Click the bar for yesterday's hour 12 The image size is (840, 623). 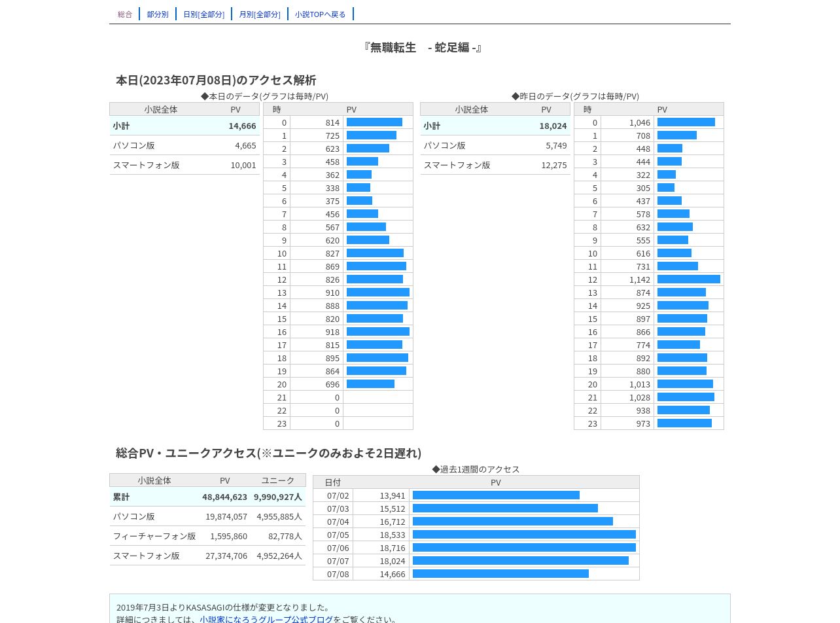689,279
